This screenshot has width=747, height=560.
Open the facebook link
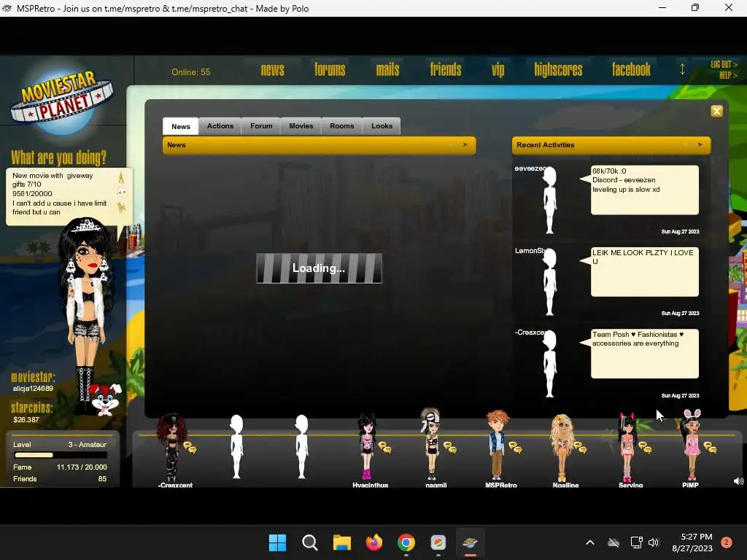point(631,70)
